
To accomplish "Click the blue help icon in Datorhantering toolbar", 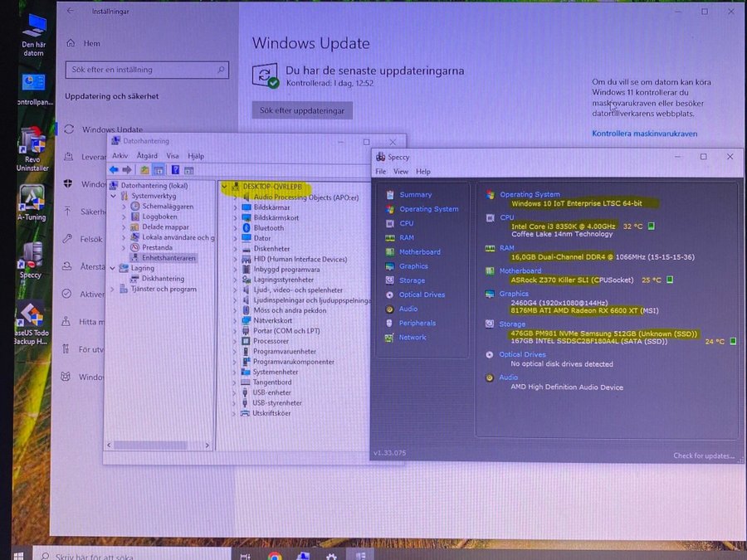I will [x=175, y=170].
